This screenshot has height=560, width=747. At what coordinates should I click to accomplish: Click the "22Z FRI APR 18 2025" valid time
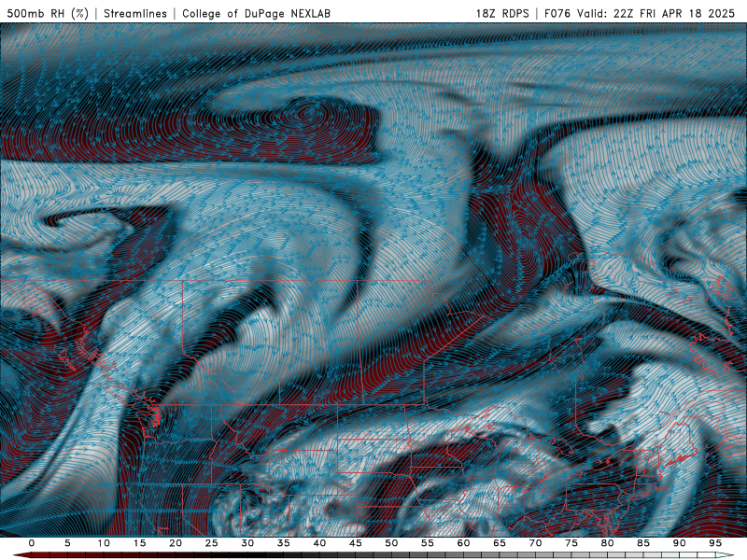tap(674, 13)
